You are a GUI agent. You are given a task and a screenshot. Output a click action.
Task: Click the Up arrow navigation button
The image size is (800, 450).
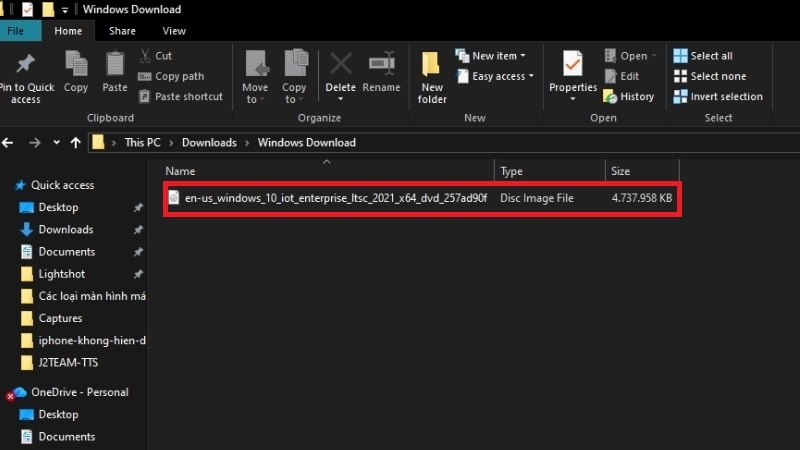(x=76, y=143)
